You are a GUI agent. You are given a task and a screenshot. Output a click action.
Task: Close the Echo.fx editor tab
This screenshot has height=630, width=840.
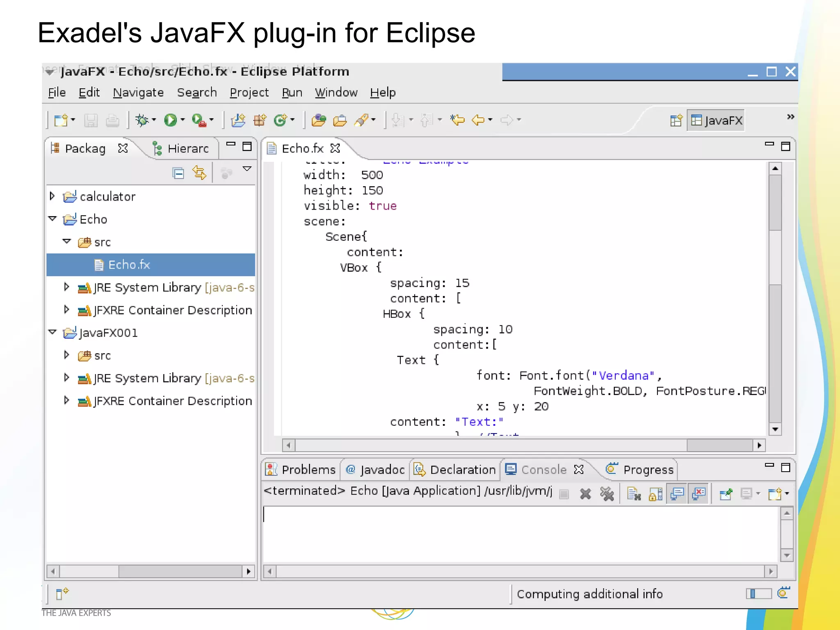[335, 148]
